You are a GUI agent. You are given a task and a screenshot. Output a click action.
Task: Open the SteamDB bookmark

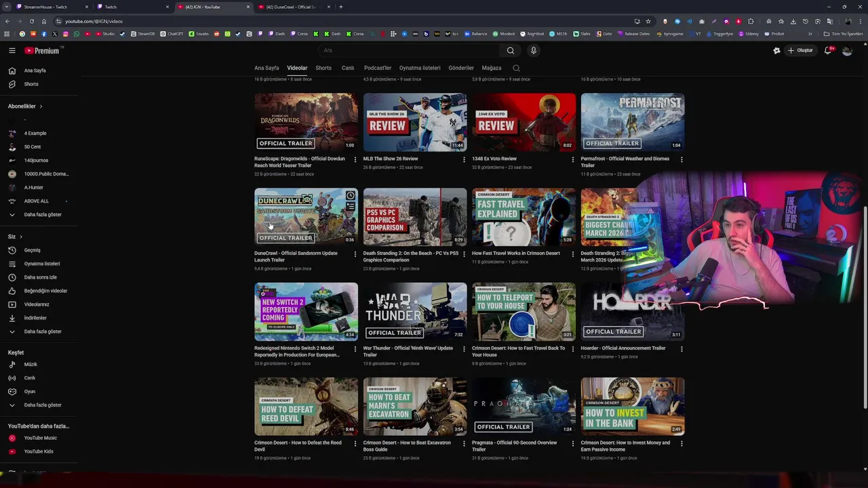coord(142,34)
